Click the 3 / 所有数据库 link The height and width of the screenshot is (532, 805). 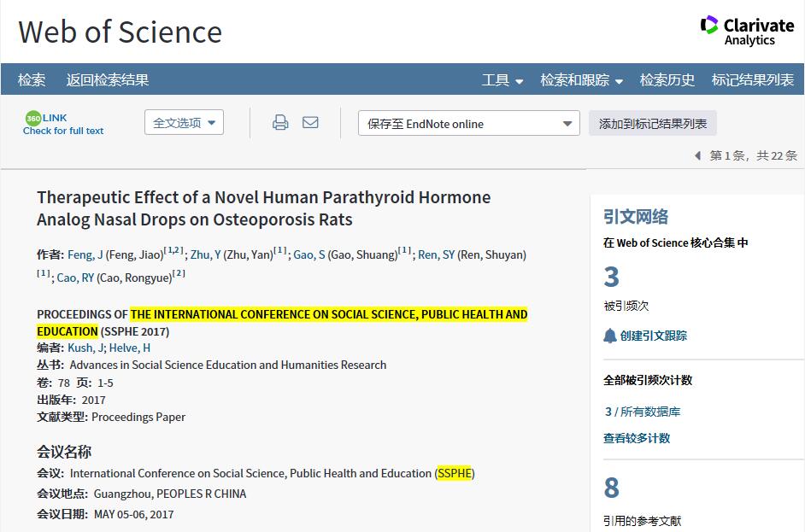click(643, 412)
